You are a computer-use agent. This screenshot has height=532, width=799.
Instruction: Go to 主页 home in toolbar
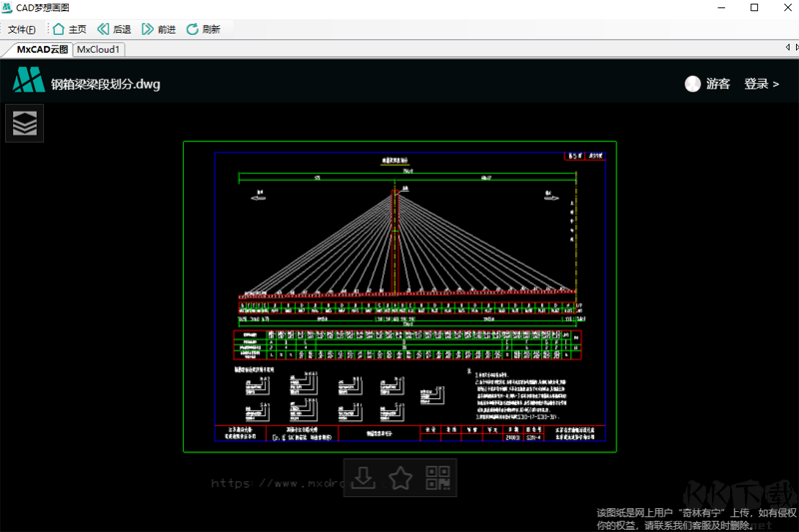pyautogui.click(x=69, y=29)
